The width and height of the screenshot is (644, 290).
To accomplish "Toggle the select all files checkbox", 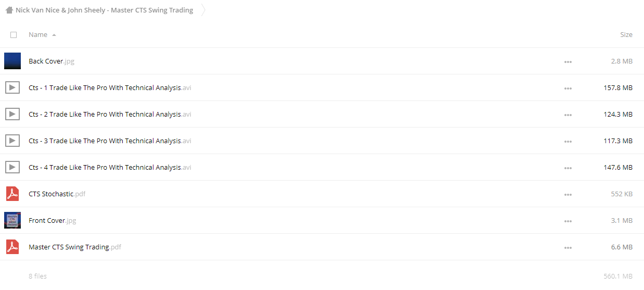I will tap(14, 35).
